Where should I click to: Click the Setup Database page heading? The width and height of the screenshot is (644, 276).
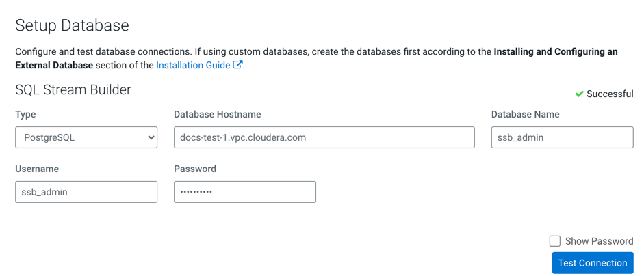click(x=72, y=25)
